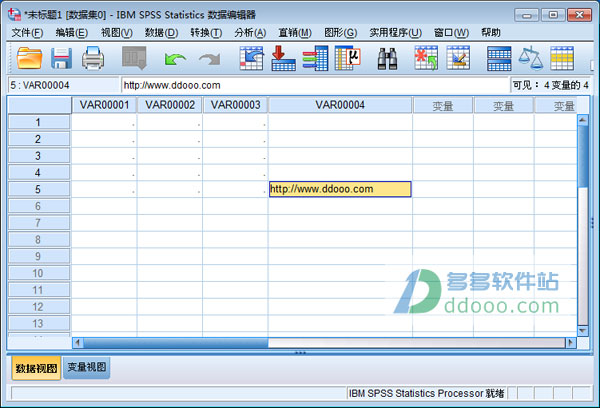Click Go to variable red arrow icon
This screenshot has width=600, height=408.
pyautogui.click(x=283, y=58)
